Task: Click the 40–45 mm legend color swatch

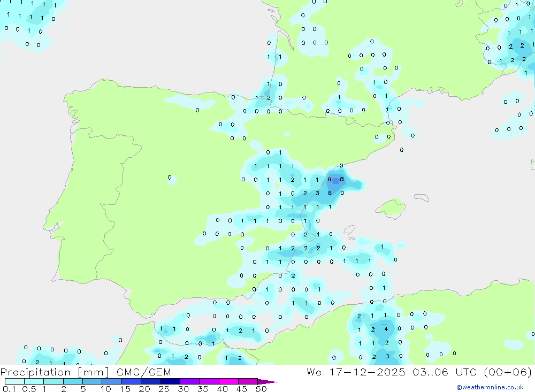Action: 228,381
